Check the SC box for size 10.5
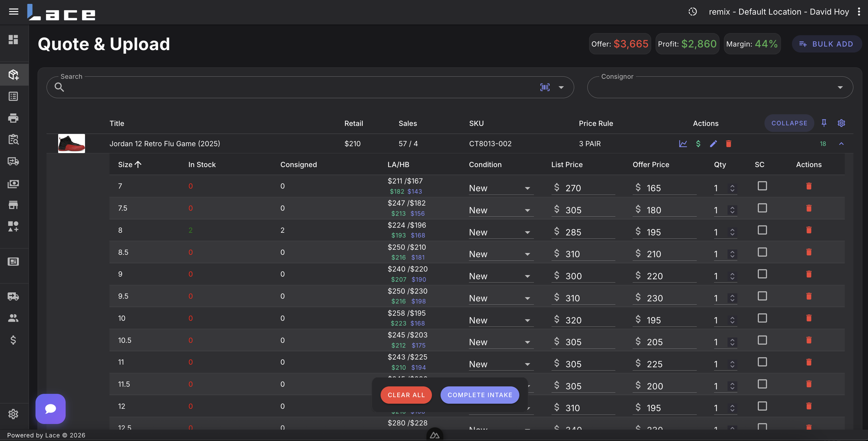 point(762,340)
